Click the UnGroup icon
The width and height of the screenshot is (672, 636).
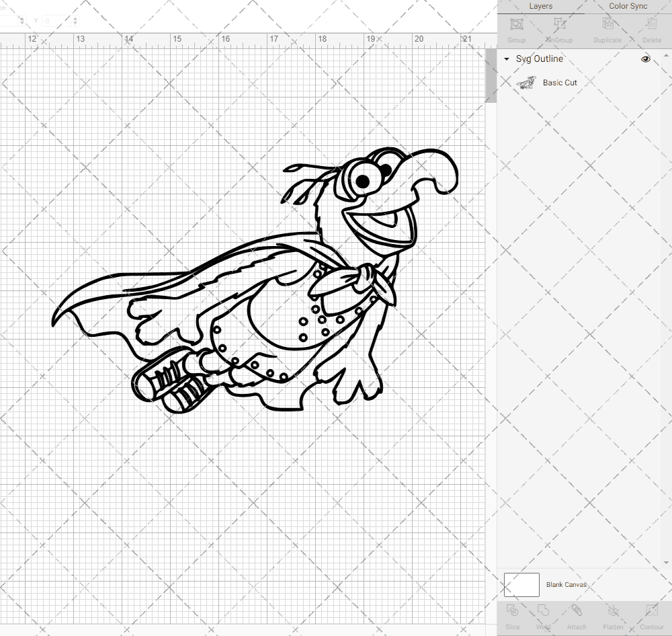point(559,24)
